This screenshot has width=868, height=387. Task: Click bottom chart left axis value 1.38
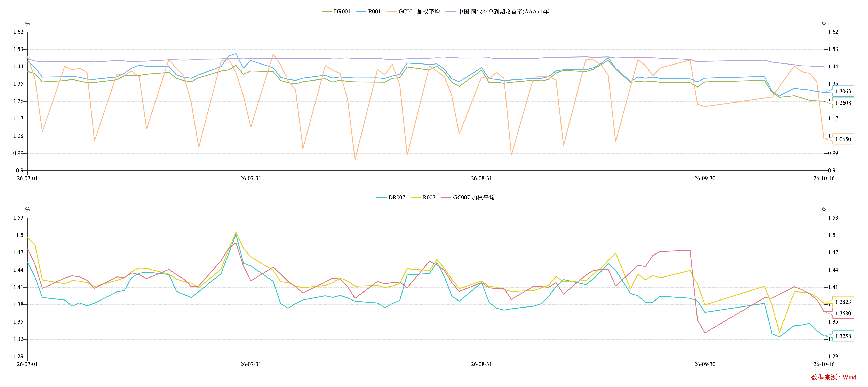tap(18, 304)
